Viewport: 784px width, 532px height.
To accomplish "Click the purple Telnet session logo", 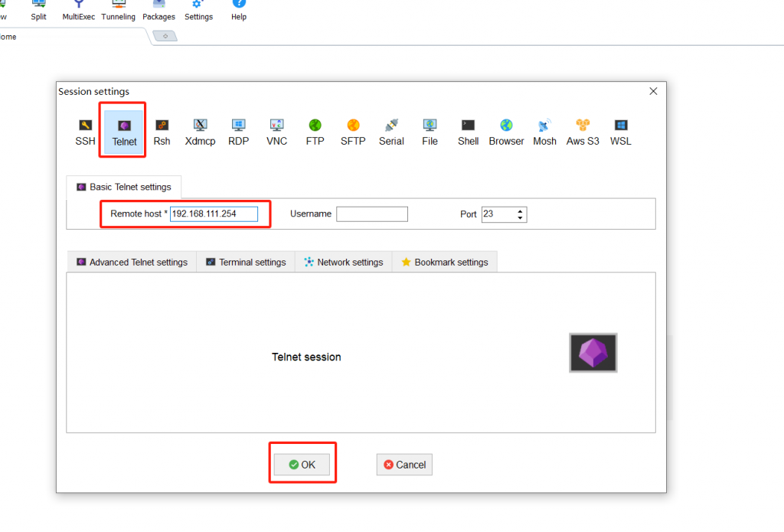I will click(x=593, y=353).
